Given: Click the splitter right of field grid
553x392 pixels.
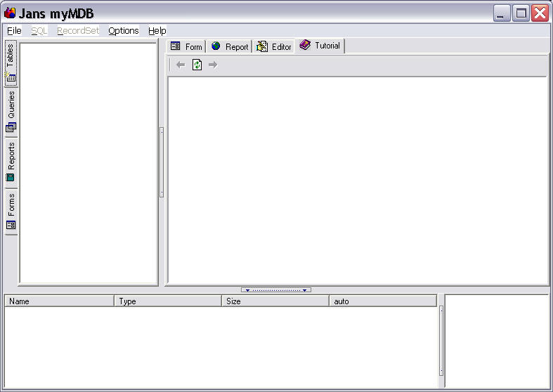Looking at the screenshot, I should (441, 341).
